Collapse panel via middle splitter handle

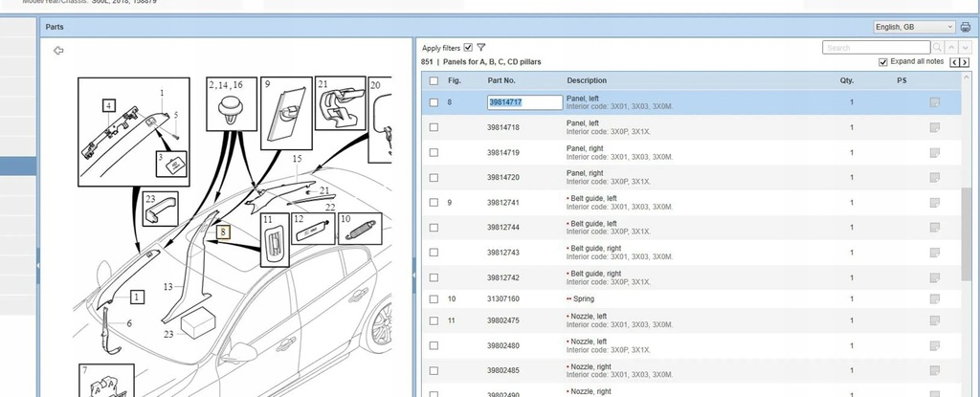coord(413,276)
